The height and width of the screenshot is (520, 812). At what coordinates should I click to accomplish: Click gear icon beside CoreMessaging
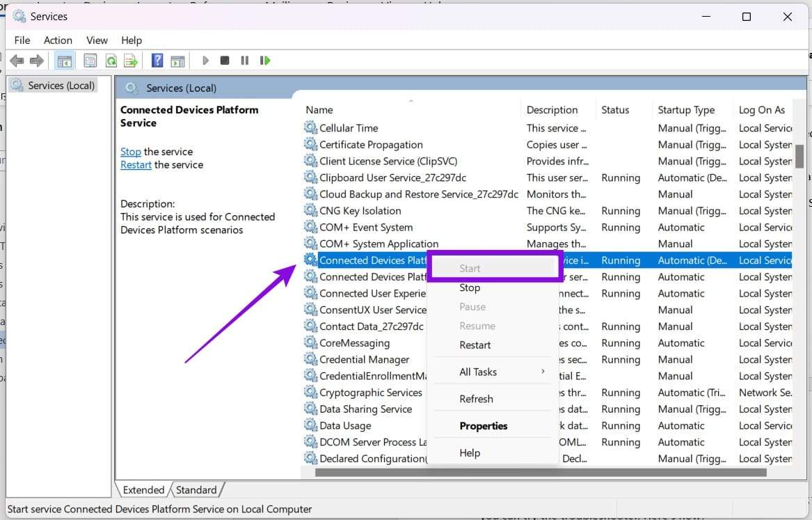pos(311,342)
